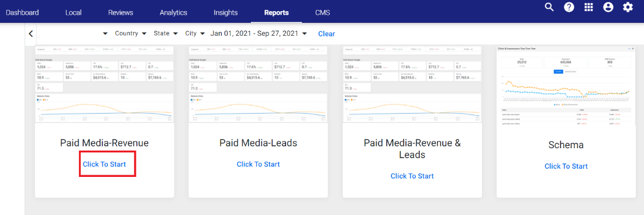Select the Paid Media-Leads card title
Viewport: 644px width, 215px height.
point(259,142)
